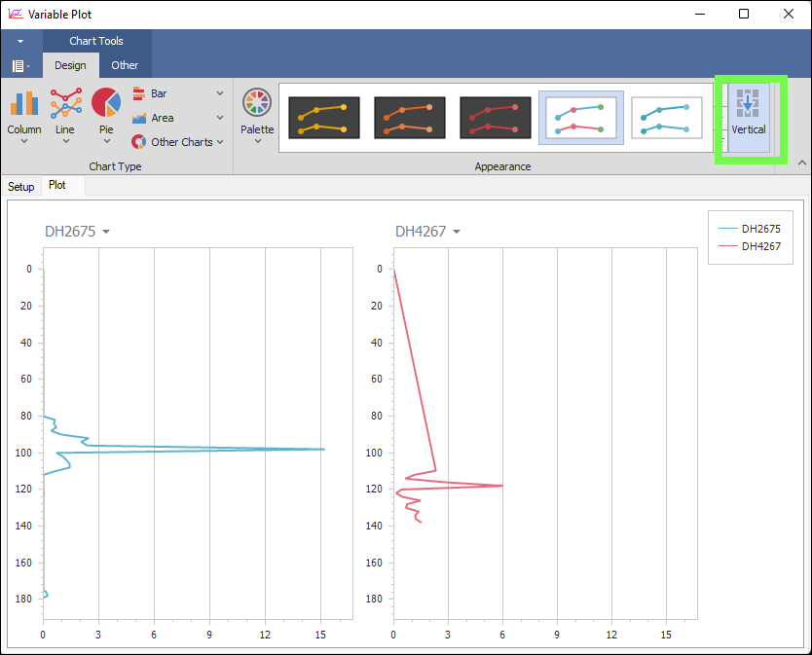Image resolution: width=812 pixels, height=655 pixels.
Task: Apply the dark red line style thumbnail
Action: [495, 118]
